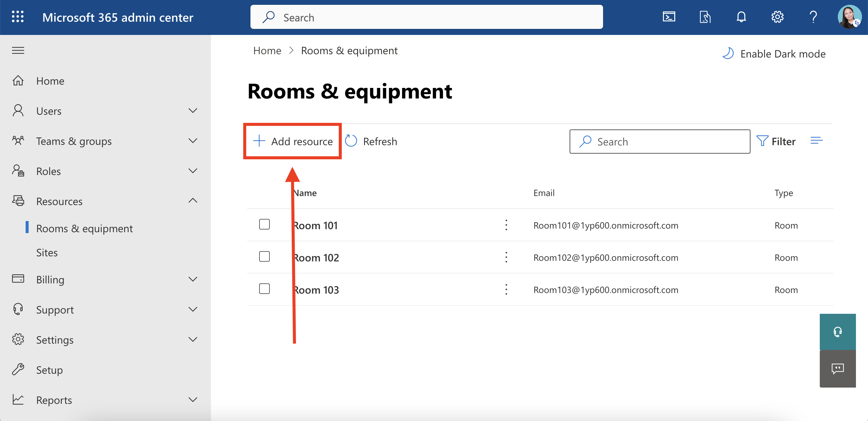Collapse the Resources section

(x=192, y=201)
